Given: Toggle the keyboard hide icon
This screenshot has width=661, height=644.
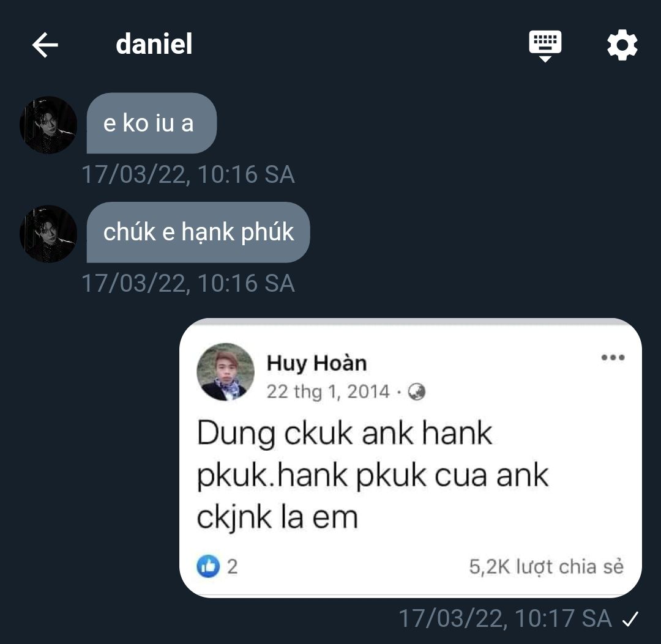Looking at the screenshot, I should pyautogui.click(x=545, y=46).
